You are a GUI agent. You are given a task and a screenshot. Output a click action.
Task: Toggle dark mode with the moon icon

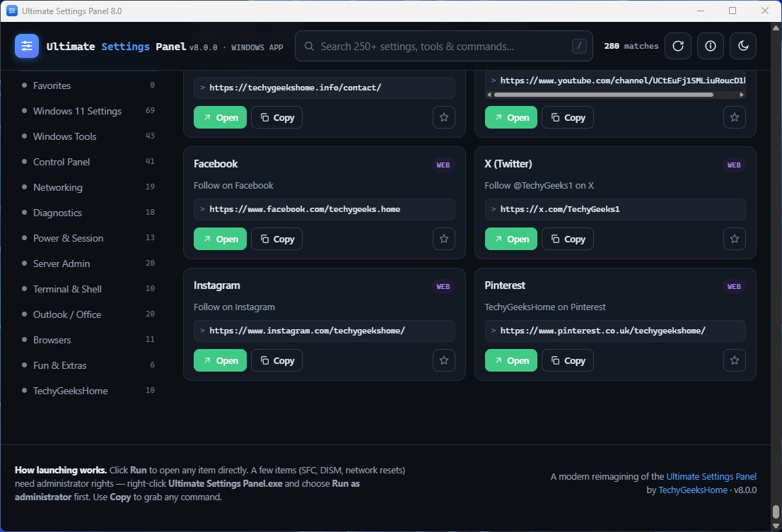coord(743,46)
